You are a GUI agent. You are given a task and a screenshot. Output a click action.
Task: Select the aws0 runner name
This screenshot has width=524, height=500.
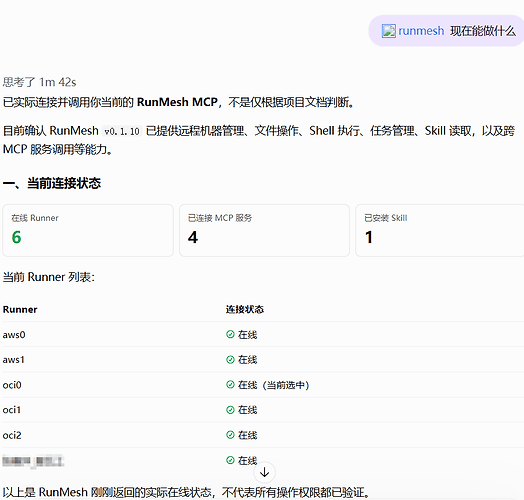pos(14,335)
